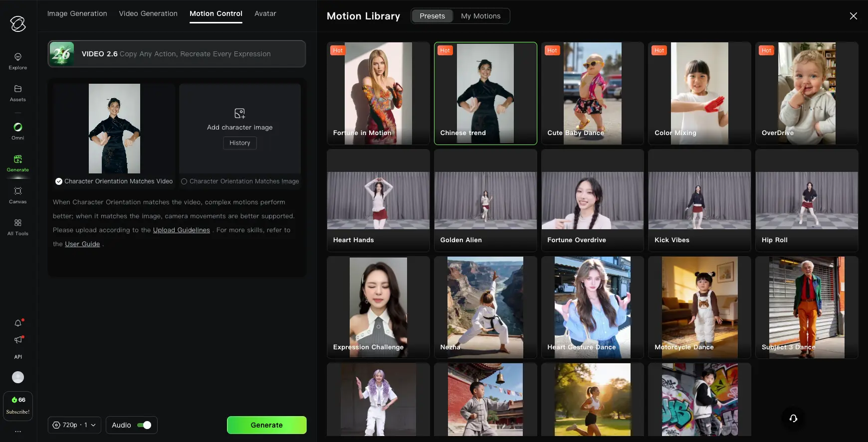This screenshot has height=442, width=868.
Task: Open the Upload Guidelines link
Action: tap(182, 230)
